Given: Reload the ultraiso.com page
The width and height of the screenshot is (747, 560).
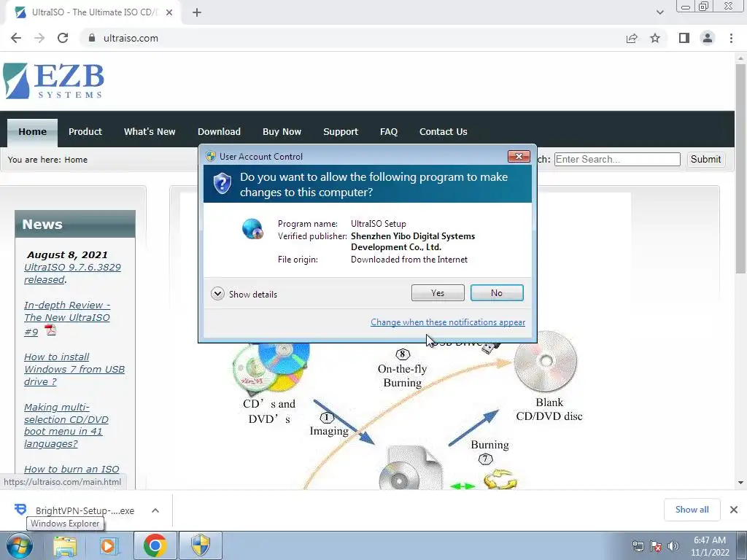Looking at the screenshot, I should coord(63,38).
